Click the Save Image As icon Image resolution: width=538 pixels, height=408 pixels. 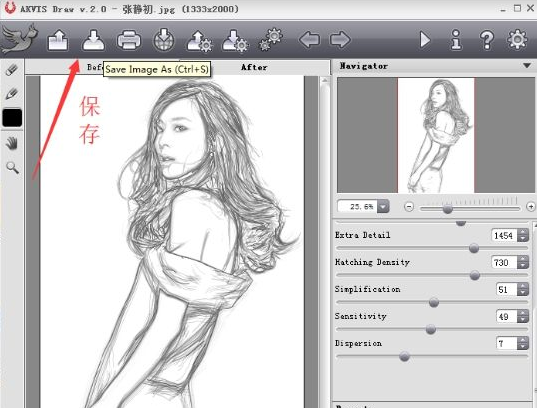point(93,40)
